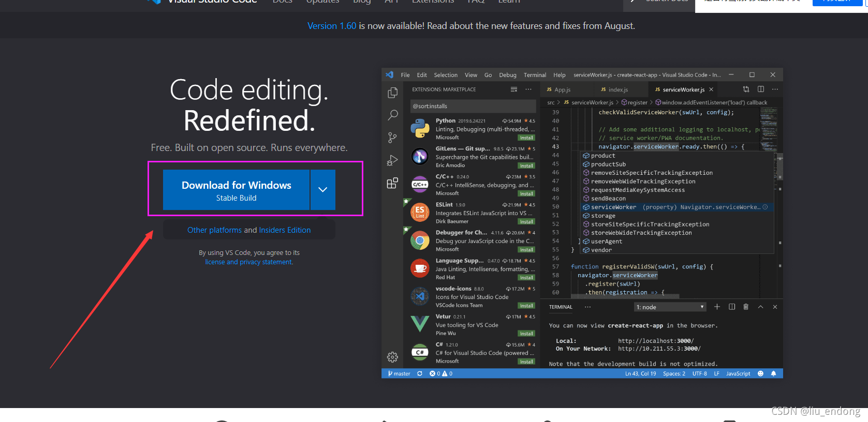Open the Other platforms link

tap(214, 230)
